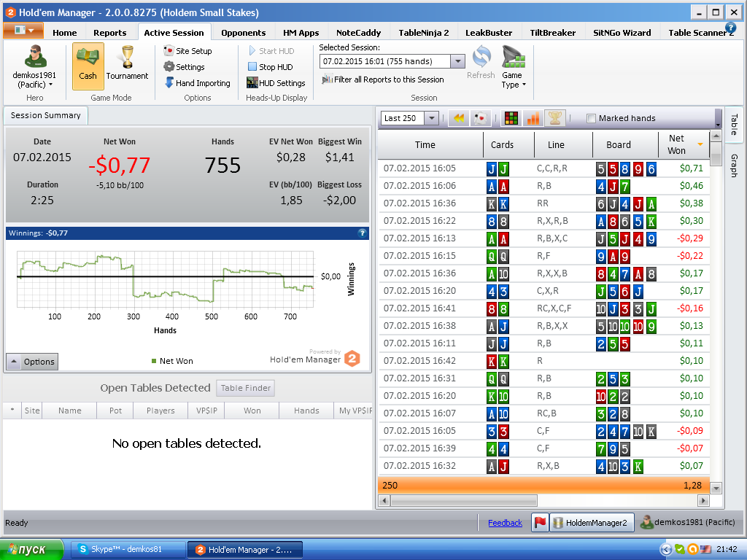Open the TiltBreaker tab

(553, 33)
